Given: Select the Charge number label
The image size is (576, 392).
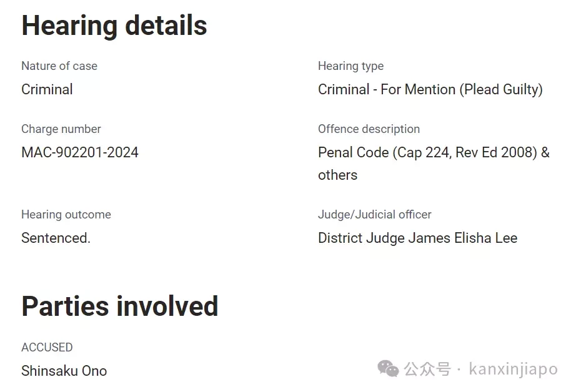Looking at the screenshot, I should (x=61, y=129).
